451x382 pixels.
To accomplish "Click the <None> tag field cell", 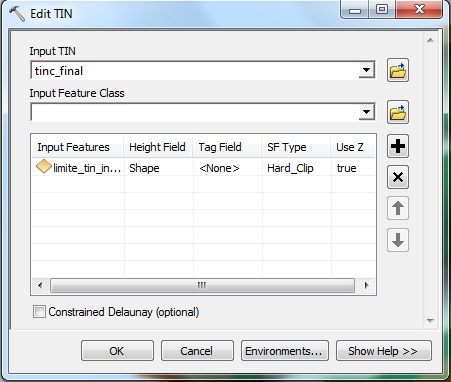I will 228,167.
